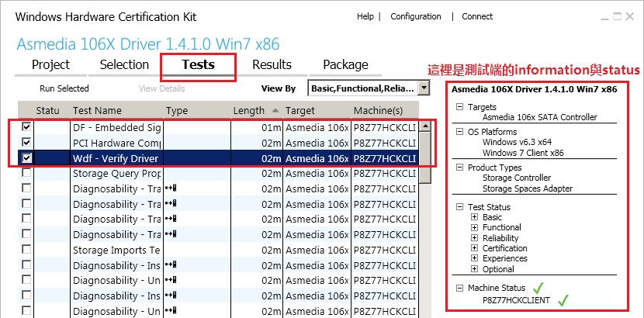
Task: Click the 01m length cell
Action: [x=257, y=128]
